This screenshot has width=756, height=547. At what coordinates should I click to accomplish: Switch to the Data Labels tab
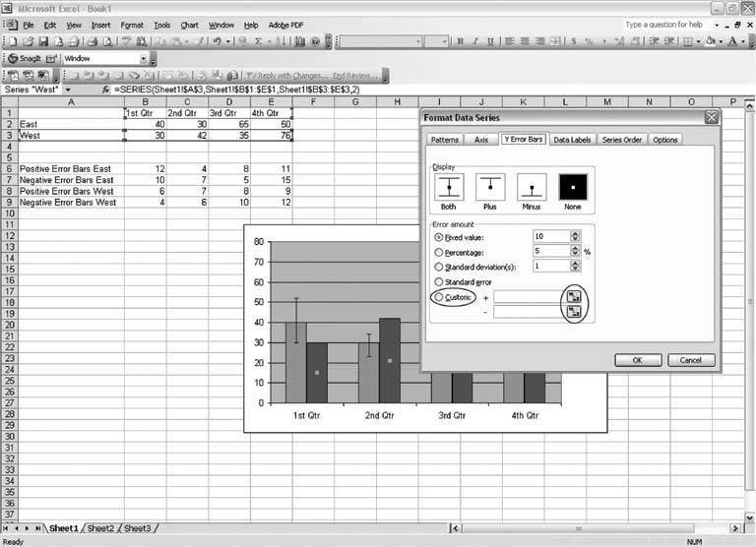pyautogui.click(x=572, y=140)
